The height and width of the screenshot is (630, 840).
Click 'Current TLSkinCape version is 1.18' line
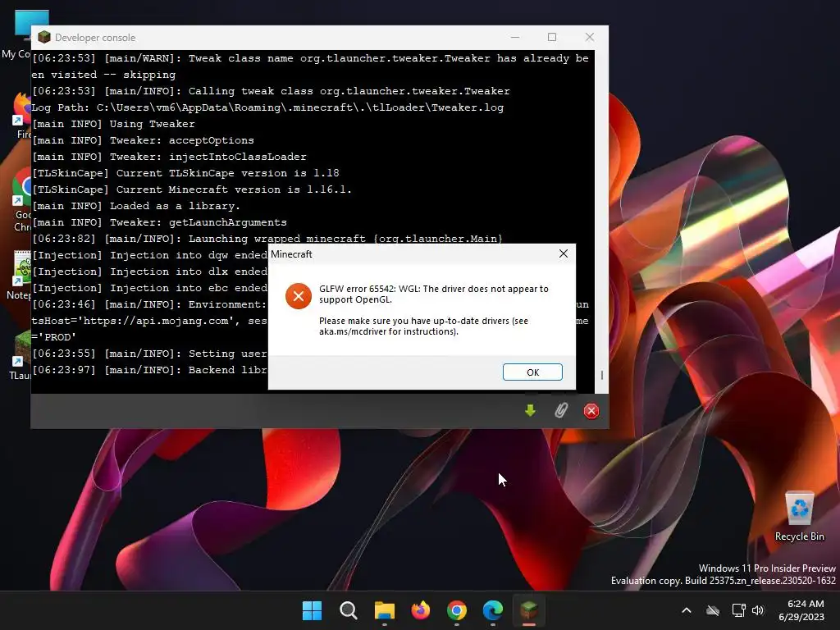click(185, 173)
